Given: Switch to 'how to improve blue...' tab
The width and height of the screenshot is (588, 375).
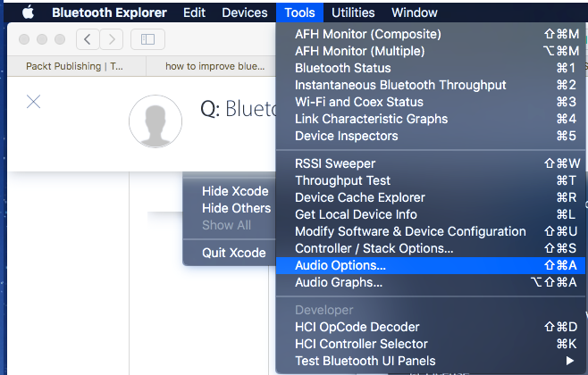Looking at the screenshot, I should pos(211,66).
